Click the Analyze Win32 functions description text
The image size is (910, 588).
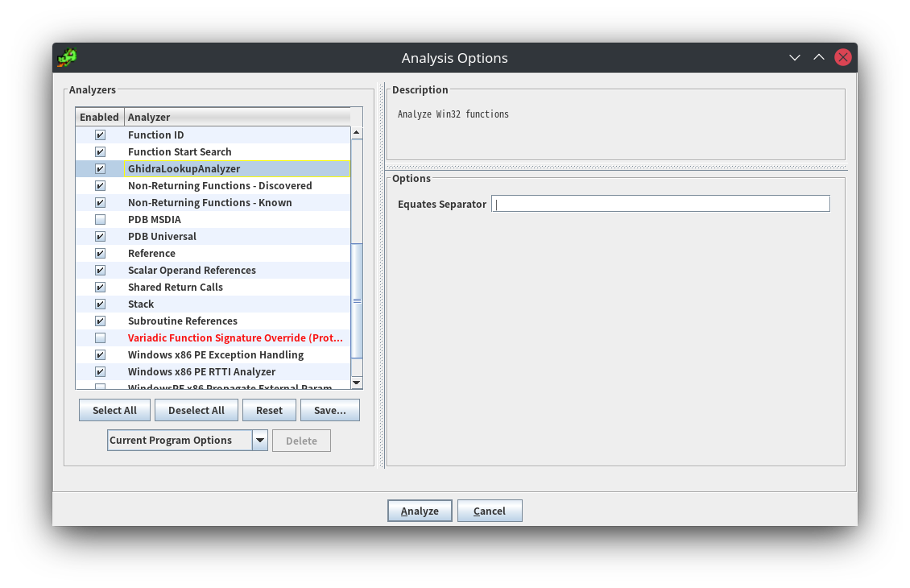[453, 114]
